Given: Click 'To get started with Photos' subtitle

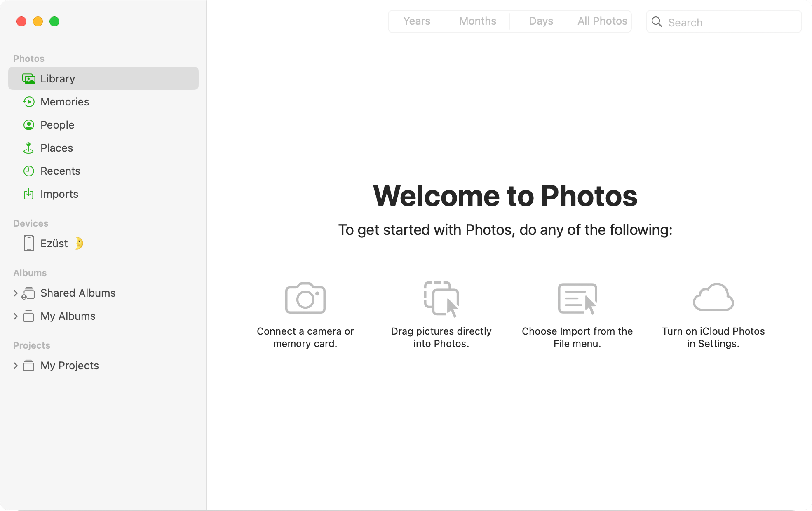Looking at the screenshot, I should tap(505, 230).
